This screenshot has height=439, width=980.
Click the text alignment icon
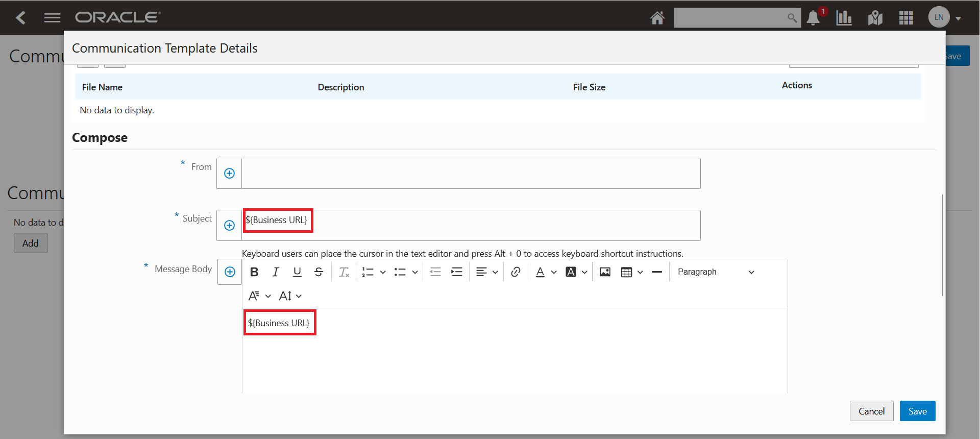481,272
